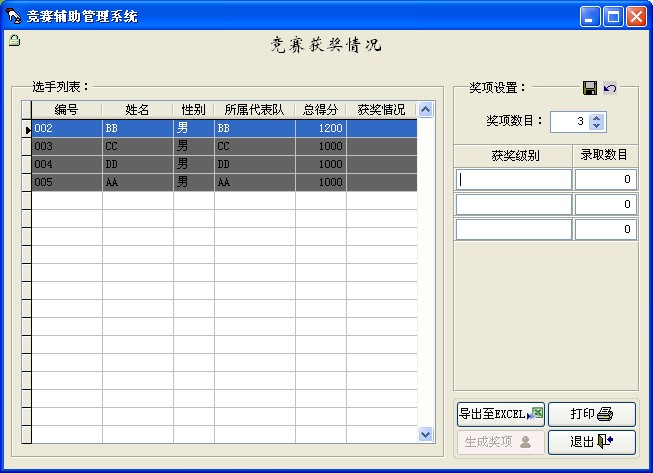Click the 姓名 column header

coord(137,110)
